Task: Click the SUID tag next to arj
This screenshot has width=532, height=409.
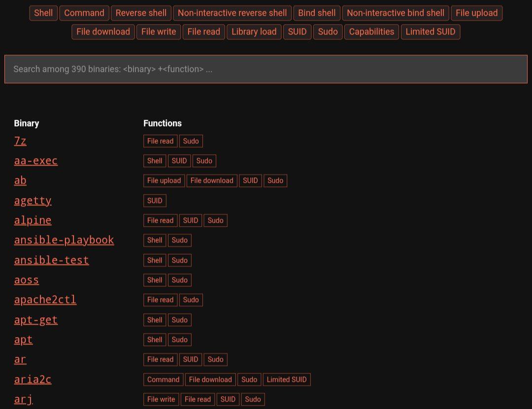Action: click(228, 399)
